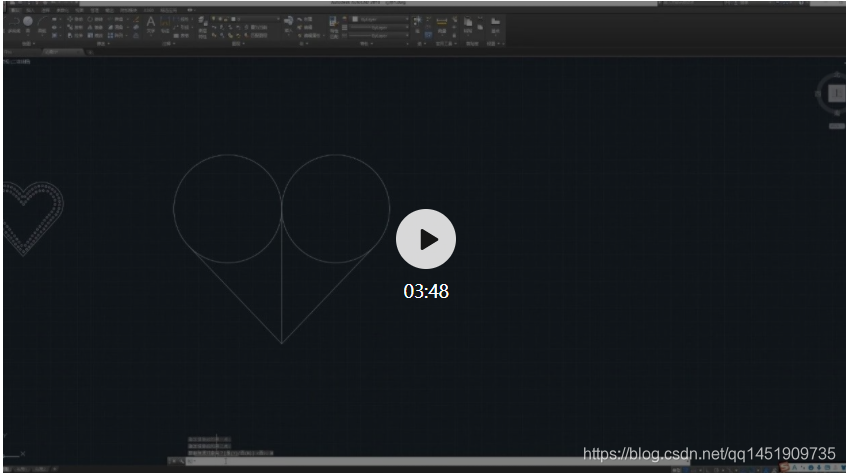
Task: Expand the Properties panel title
Action: [x=365, y=44]
